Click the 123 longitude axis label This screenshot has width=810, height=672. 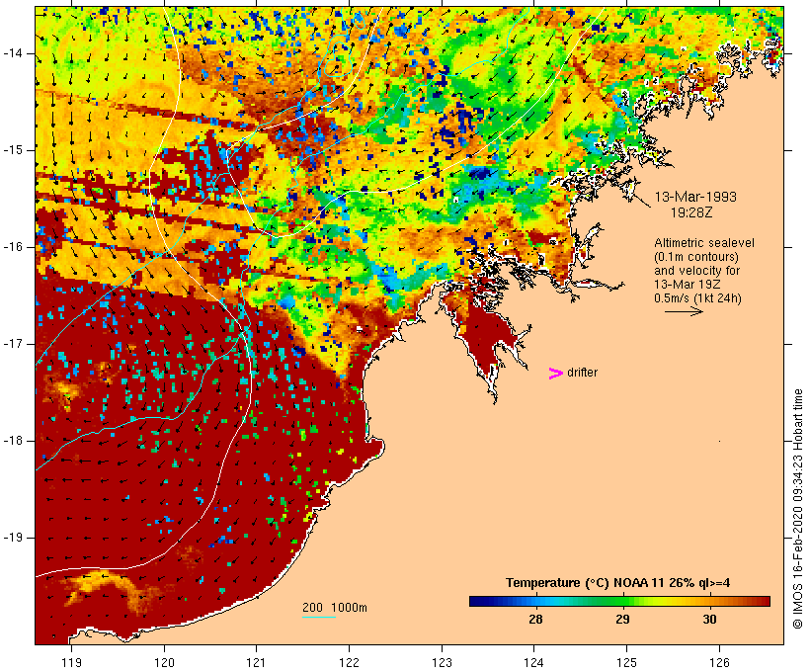tap(442, 662)
